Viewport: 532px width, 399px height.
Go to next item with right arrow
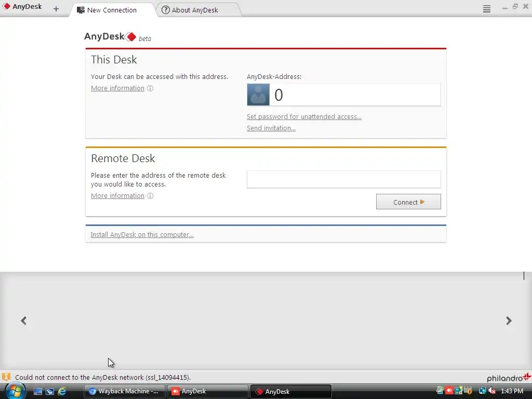coord(509,321)
